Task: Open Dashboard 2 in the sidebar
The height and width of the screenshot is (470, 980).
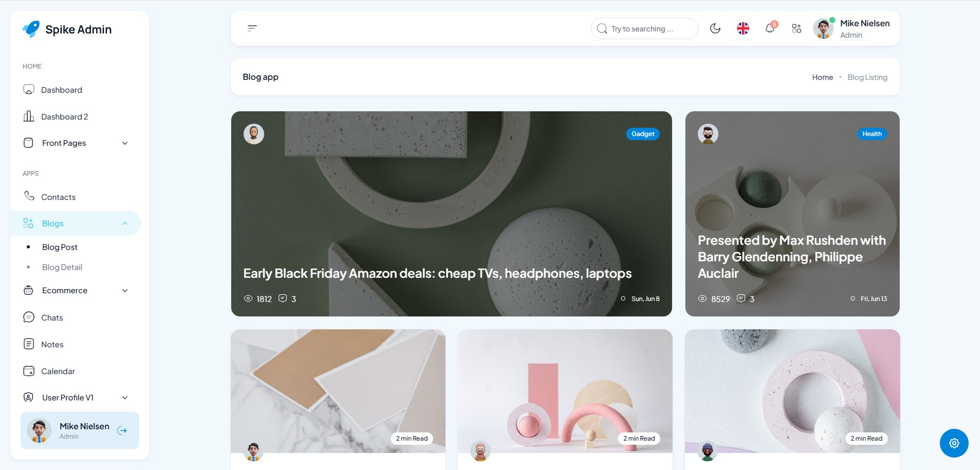Action: (76, 116)
